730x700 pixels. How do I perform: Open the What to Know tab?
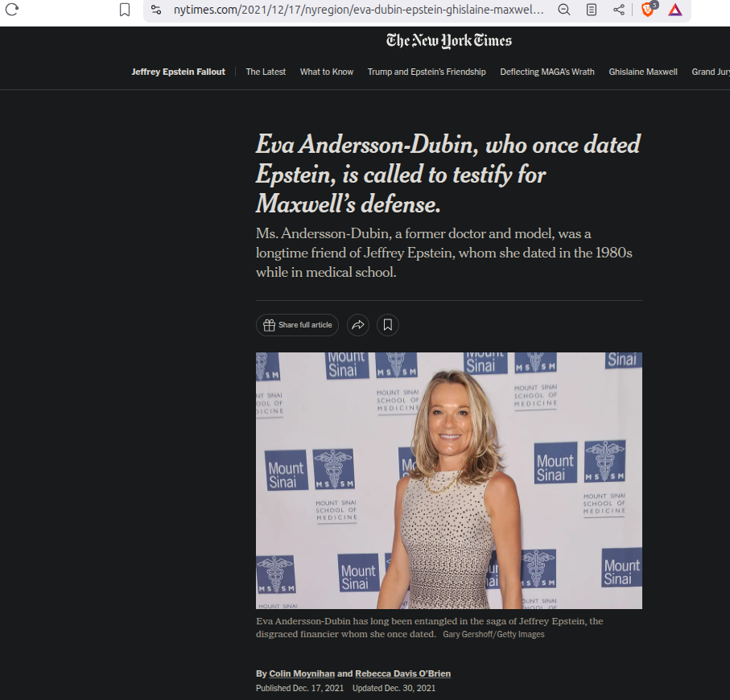click(327, 72)
